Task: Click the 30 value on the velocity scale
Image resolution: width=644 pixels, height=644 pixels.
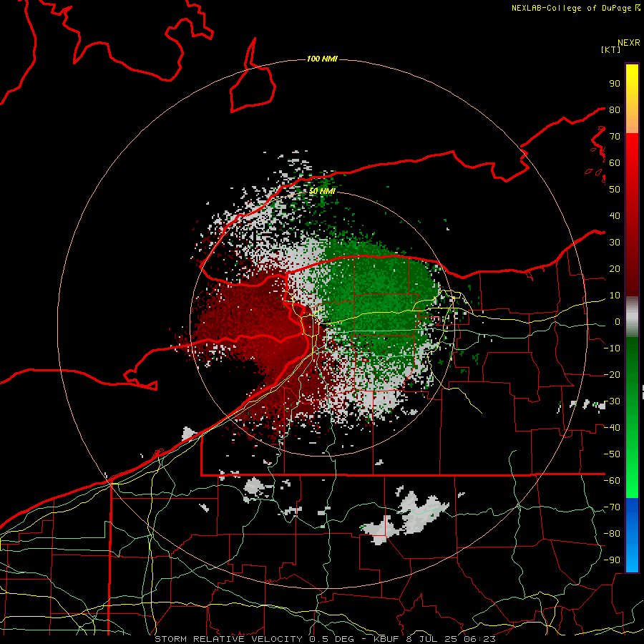Action: (615, 243)
